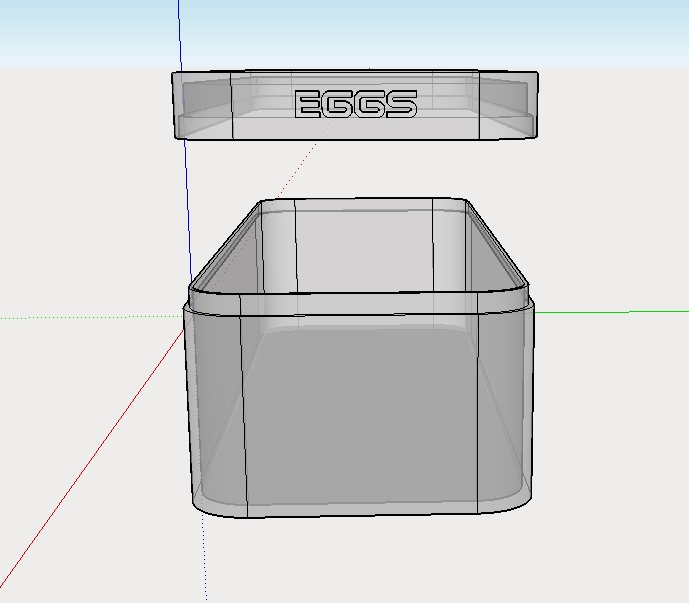Select the embossed EGGS text on lid
Screen dimensions: 689x603
tap(356, 104)
